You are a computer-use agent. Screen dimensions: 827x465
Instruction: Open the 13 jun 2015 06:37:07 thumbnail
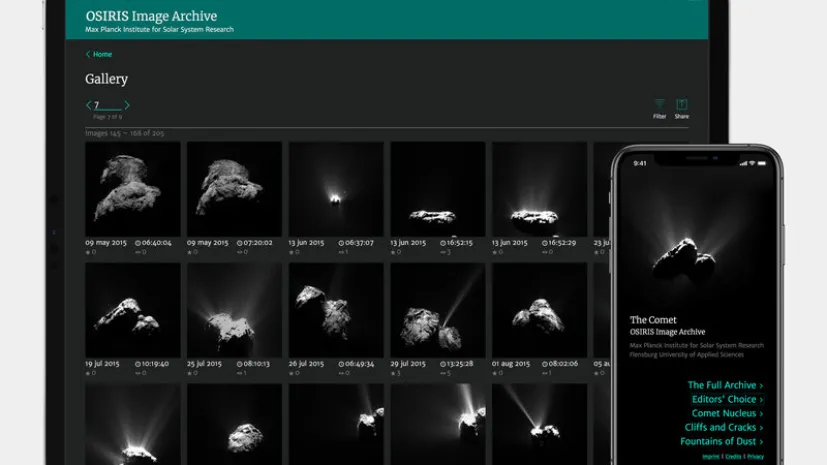336,189
